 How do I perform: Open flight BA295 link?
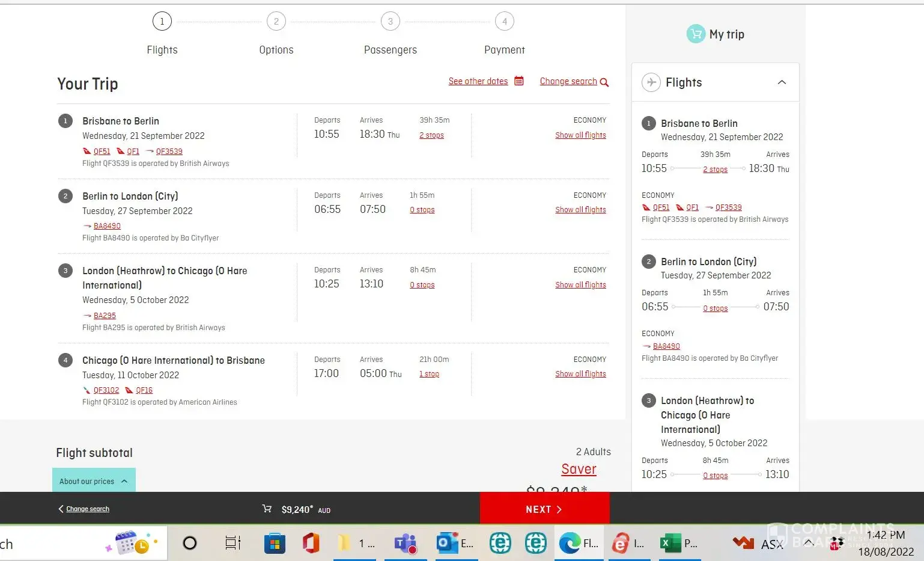click(x=105, y=316)
